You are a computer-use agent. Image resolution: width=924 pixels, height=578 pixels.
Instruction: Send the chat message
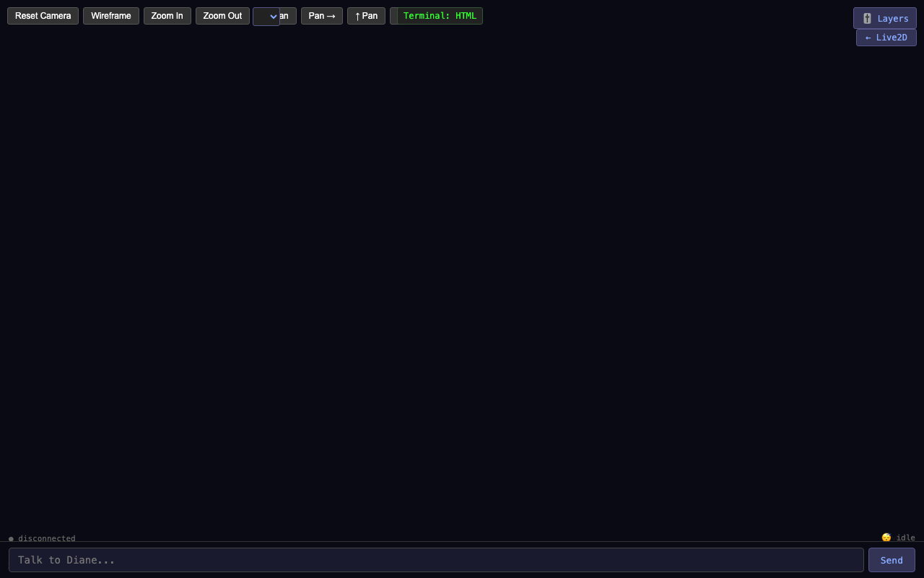coord(891,560)
